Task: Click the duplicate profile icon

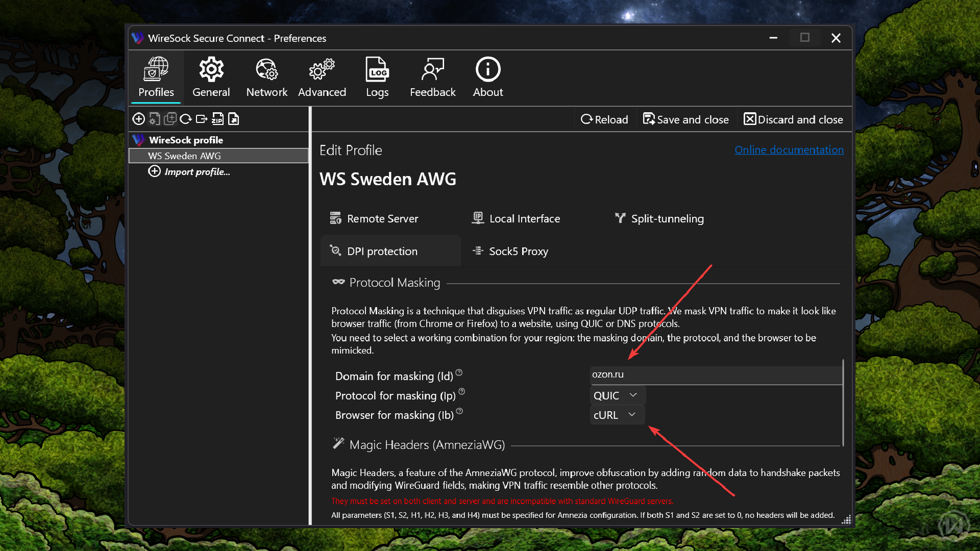Action: point(170,119)
